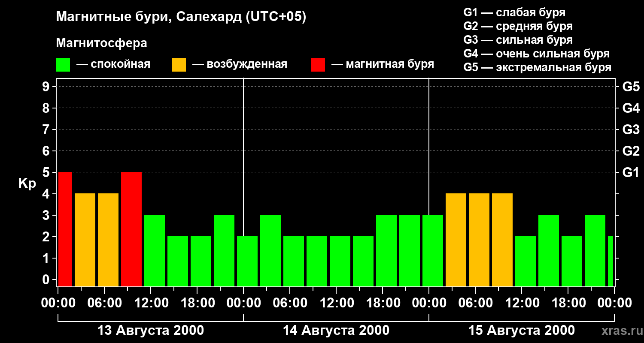The image size is (644, 343).
Task: Click the wide red Kp 5 bar before 12:00 on 13 August
Action: (131, 229)
